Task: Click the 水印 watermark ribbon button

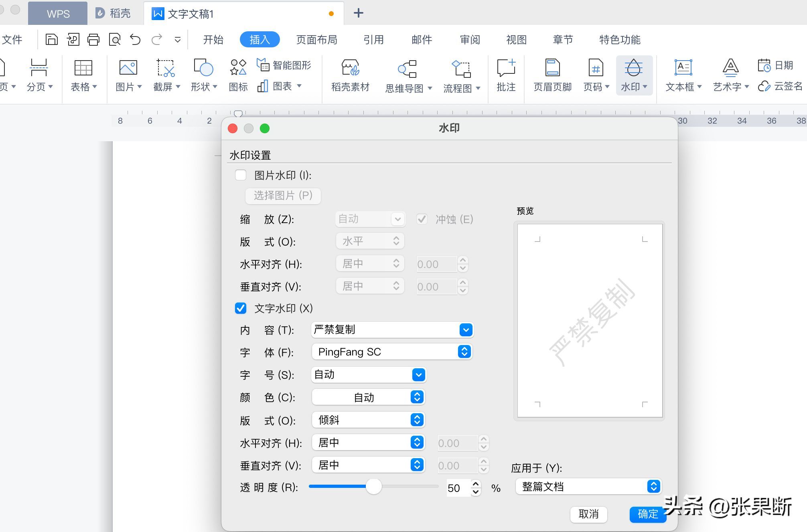Action: pos(634,75)
